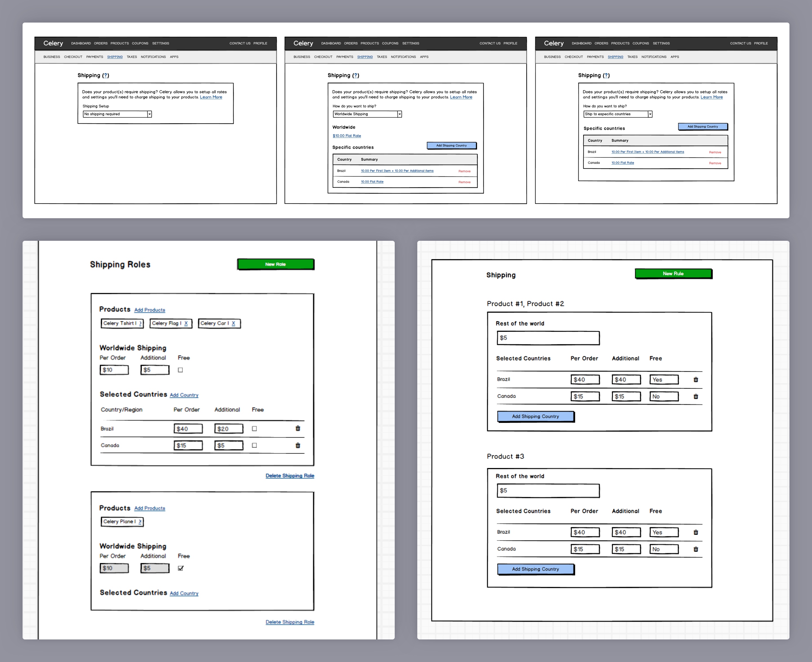Open the "Ship to especific countries" dropdown
Image resolution: width=812 pixels, height=662 pixels.
click(x=650, y=114)
